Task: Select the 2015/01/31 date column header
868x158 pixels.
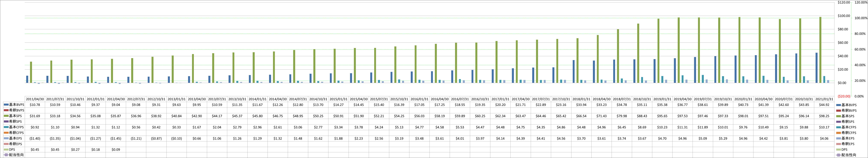Action: click(339, 99)
